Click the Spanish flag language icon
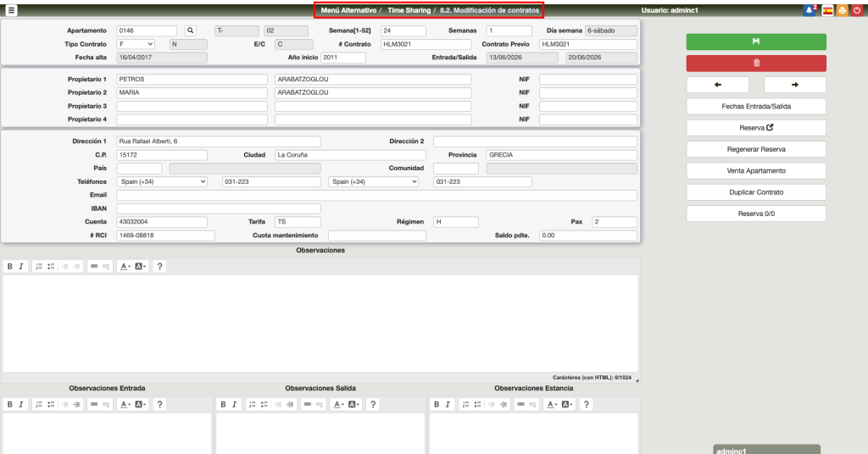Viewport: 868px width, 454px height. click(827, 10)
